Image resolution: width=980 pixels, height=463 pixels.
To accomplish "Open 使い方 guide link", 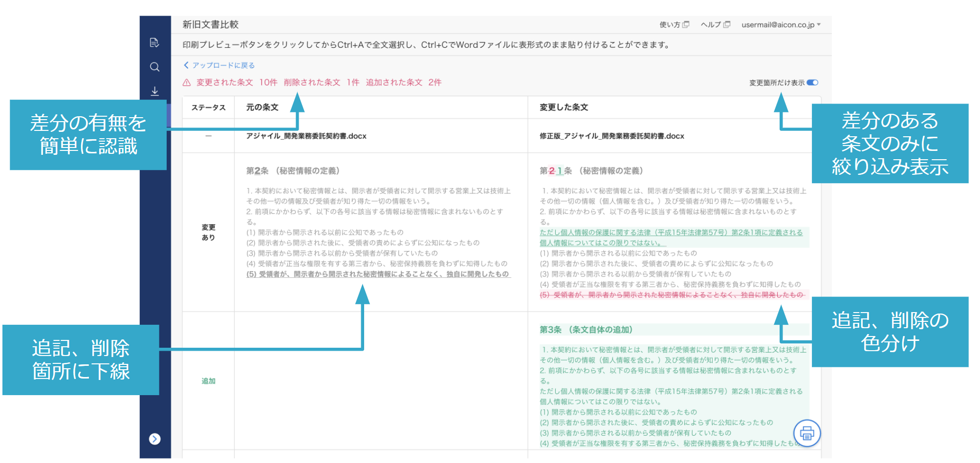I will (670, 25).
